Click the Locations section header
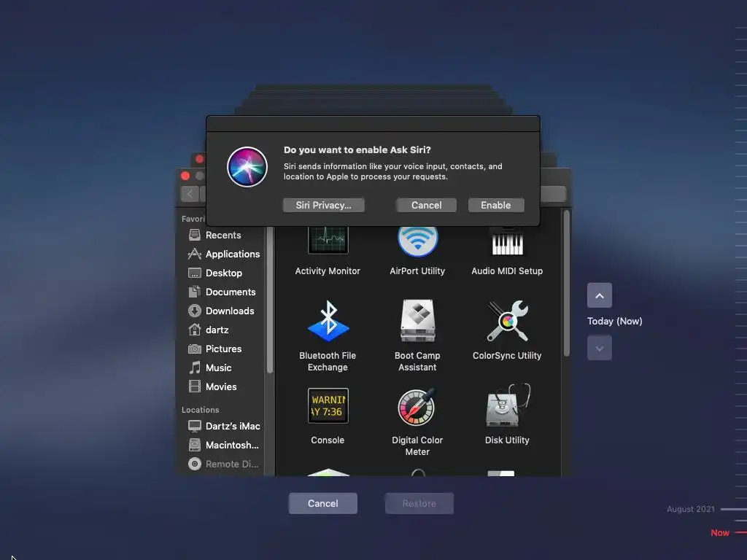The height and width of the screenshot is (560, 747). [200, 410]
